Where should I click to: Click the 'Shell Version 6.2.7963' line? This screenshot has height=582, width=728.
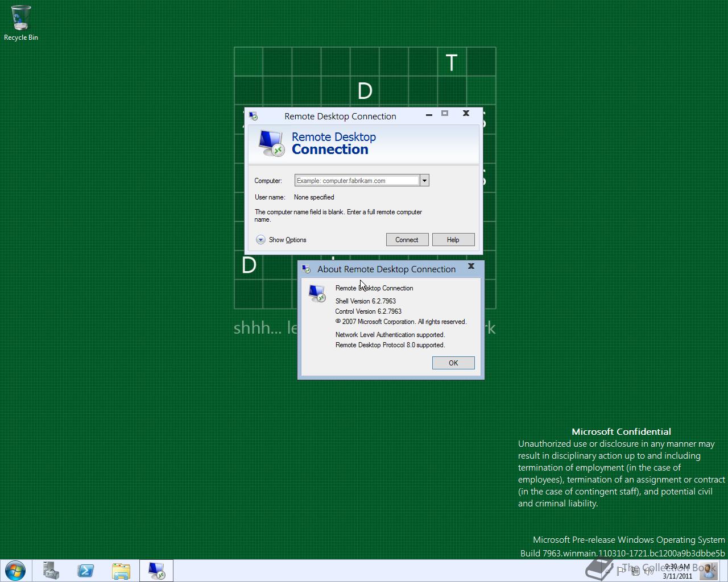(x=366, y=301)
